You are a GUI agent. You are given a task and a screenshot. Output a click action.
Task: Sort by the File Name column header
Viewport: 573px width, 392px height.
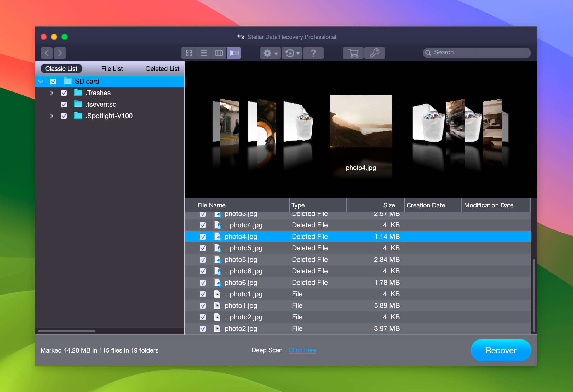237,205
